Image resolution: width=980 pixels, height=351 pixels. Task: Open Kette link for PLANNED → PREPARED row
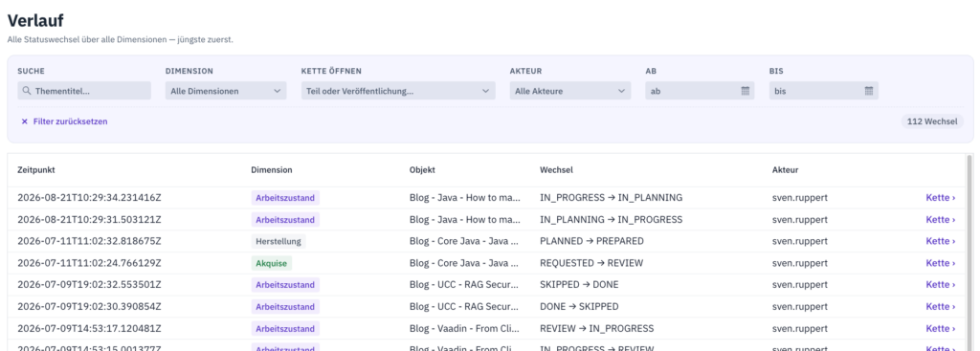click(x=941, y=241)
